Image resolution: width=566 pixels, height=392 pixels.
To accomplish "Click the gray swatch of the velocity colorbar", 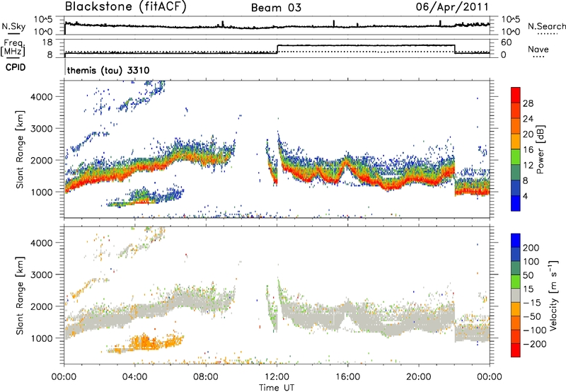I will click(x=516, y=296).
